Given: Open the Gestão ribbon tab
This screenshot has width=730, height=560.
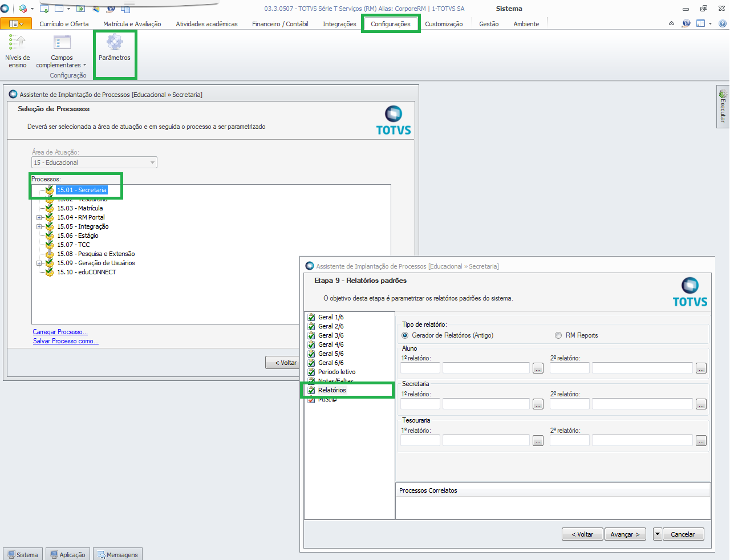Looking at the screenshot, I should [489, 24].
